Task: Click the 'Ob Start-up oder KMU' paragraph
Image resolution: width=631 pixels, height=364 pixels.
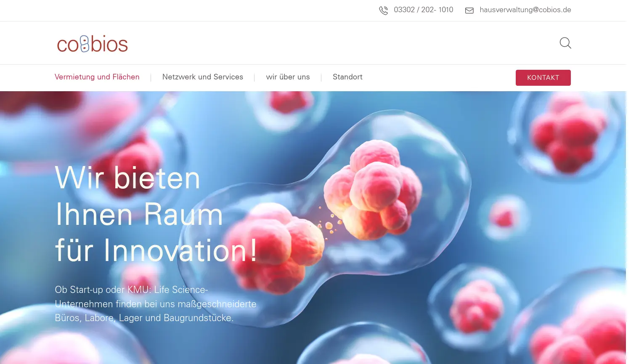Action: tap(155, 303)
